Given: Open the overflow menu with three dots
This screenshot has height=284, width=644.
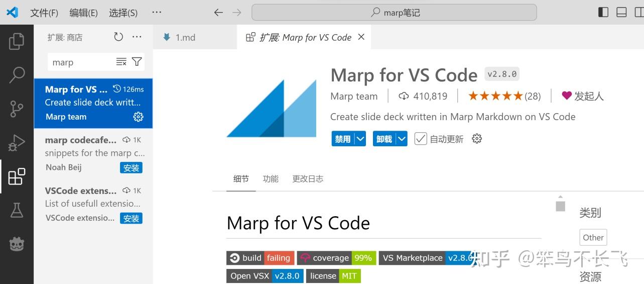Looking at the screenshot, I should point(157,13).
